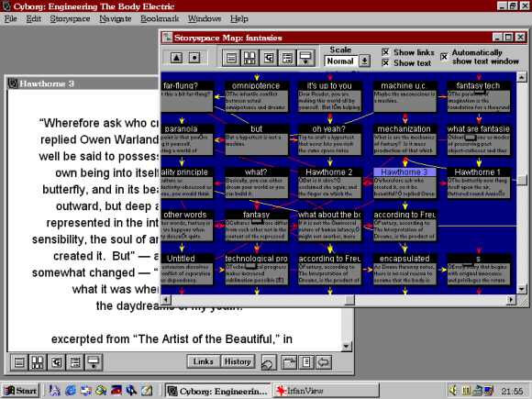The height and width of the screenshot is (399, 532).
Task: Click the volume speaker icon in system tray
Action: [x=452, y=391]
